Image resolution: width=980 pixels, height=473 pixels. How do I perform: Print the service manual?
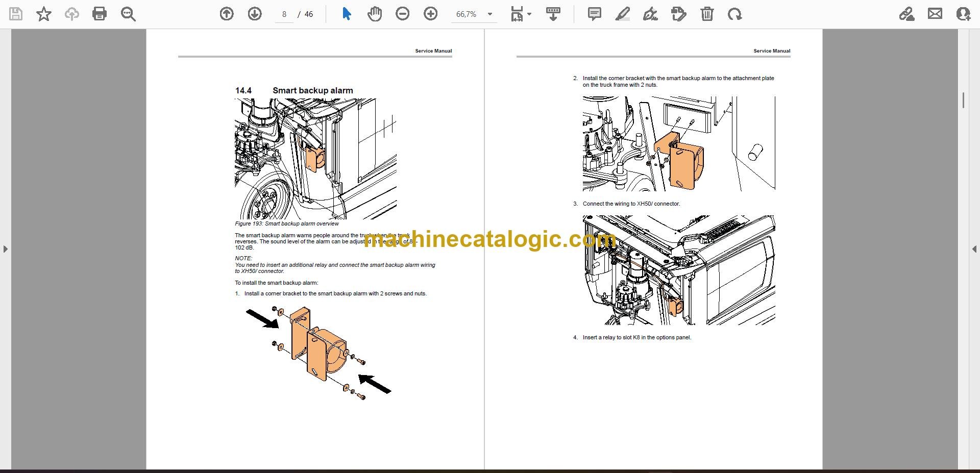[x=100, y=14]
